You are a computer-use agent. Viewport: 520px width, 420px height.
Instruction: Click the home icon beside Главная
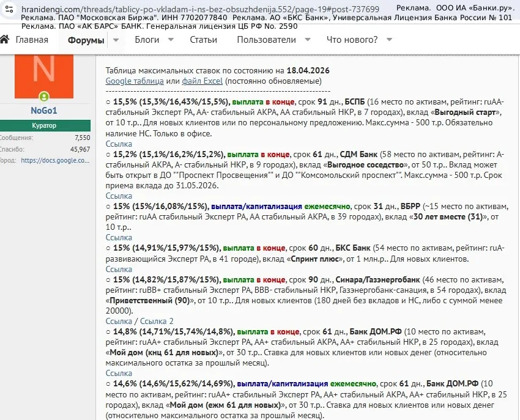[x=5, y=40]
